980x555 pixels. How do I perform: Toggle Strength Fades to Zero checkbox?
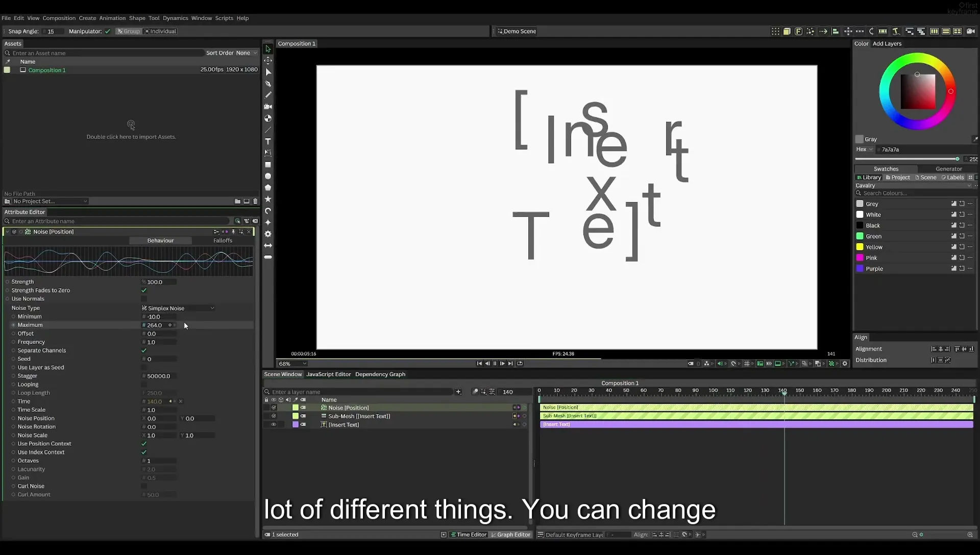coord(144,290)
